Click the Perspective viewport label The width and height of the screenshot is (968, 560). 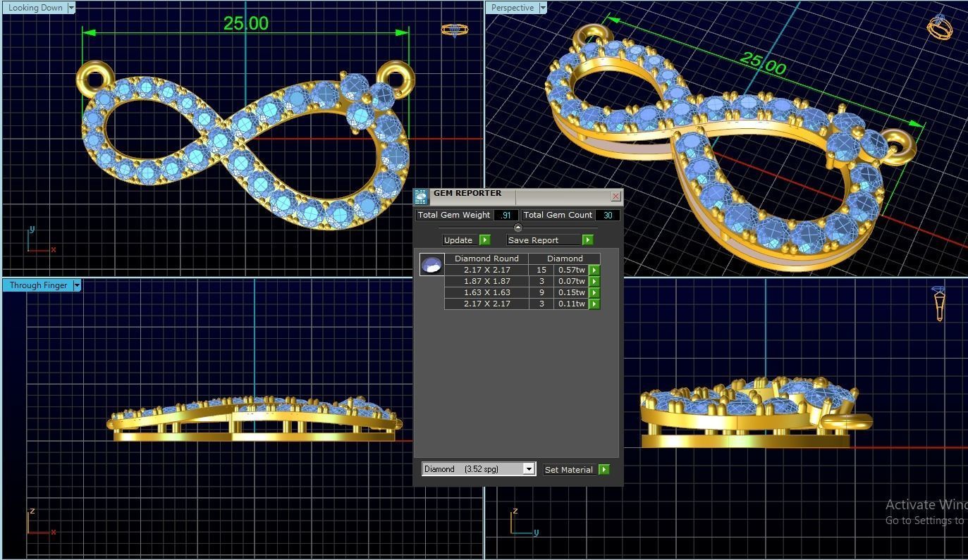(x=513, y=8)
